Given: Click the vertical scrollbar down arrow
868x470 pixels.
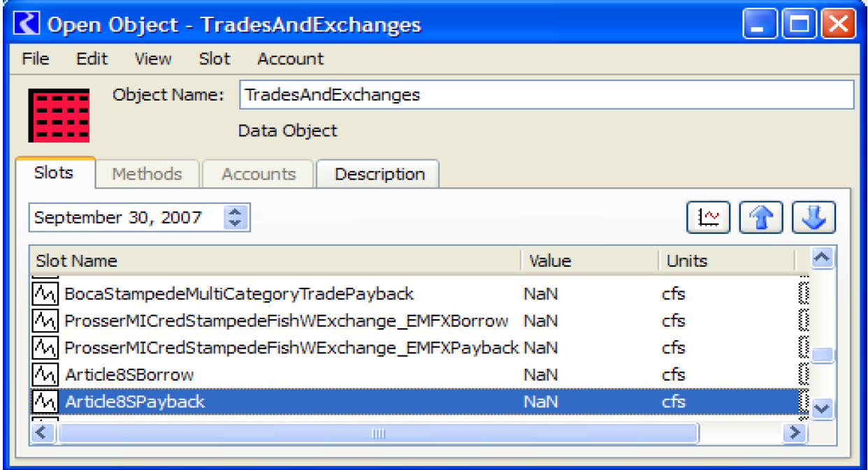Looking at the screenshot, I should [x=823, y=409].
